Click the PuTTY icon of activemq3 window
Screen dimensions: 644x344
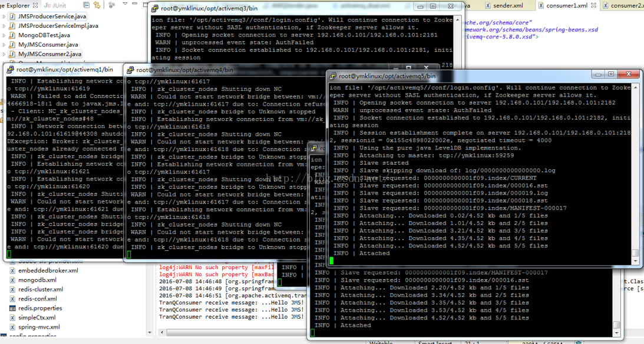coord(154,8)
